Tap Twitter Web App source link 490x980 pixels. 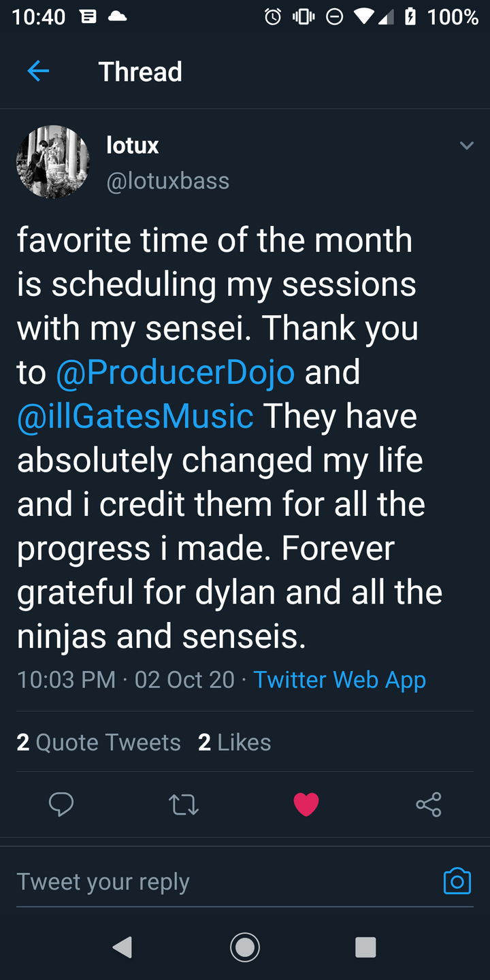coord(340,679)
